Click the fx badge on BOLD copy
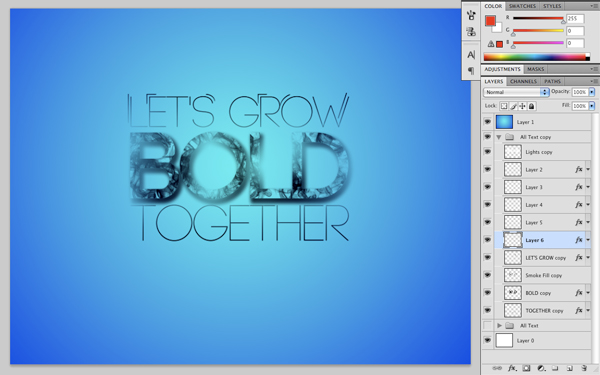 [579, 292]
